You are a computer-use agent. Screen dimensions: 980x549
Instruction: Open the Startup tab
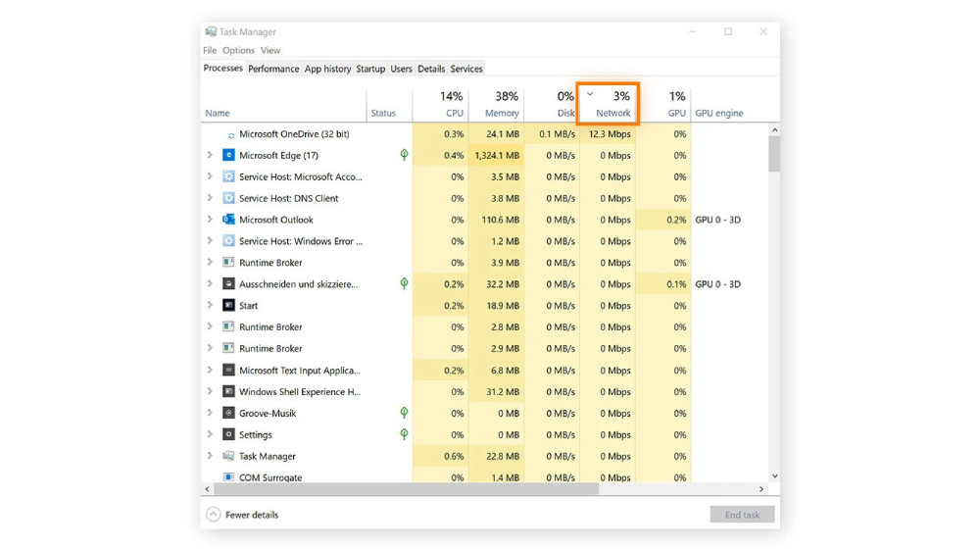coord(370,69)
